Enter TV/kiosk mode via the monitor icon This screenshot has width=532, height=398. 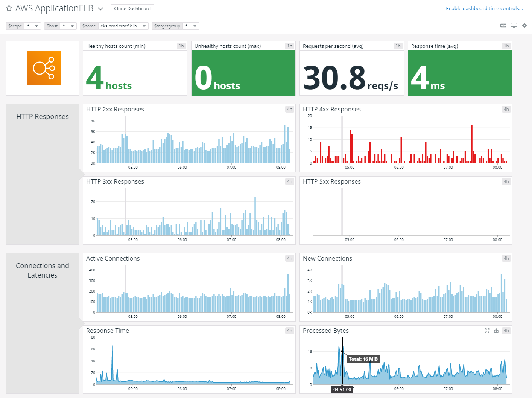point(514,26)
